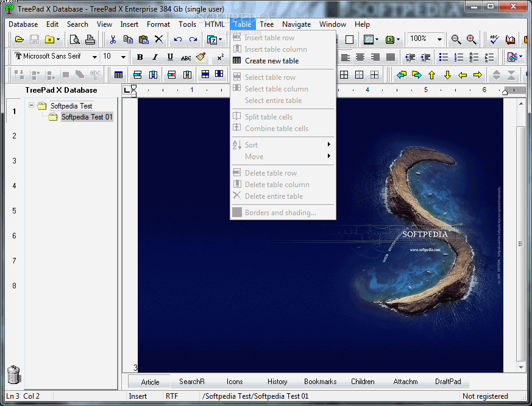The height and width of the screenshot is (406, 532).
Task: Cut selection with the scissors icon
Action: (x=113, y=40)
